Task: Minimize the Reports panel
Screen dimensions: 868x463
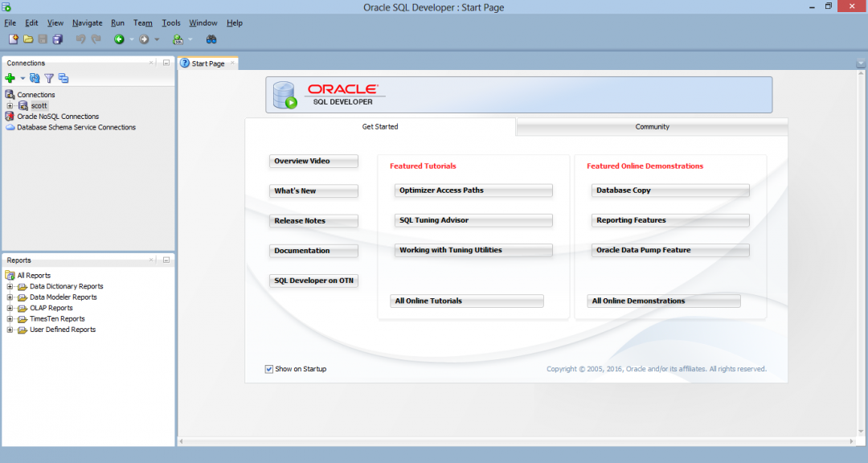Action: (x=165, y=259)
